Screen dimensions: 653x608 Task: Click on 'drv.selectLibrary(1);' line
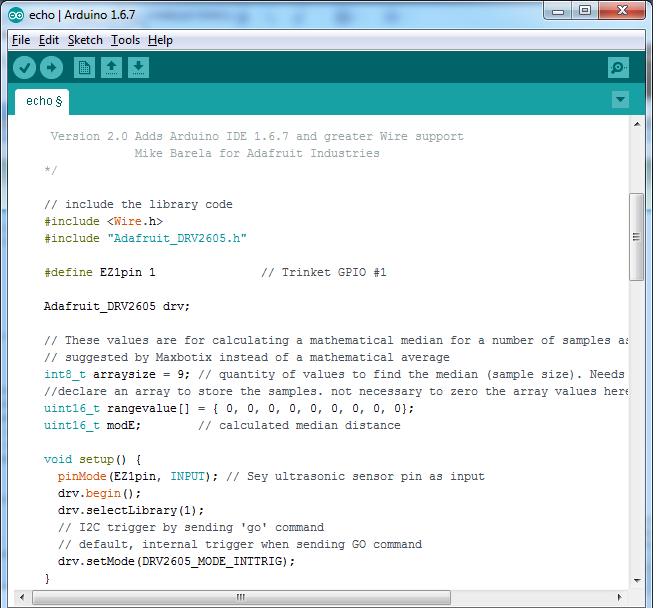point(131,511)
